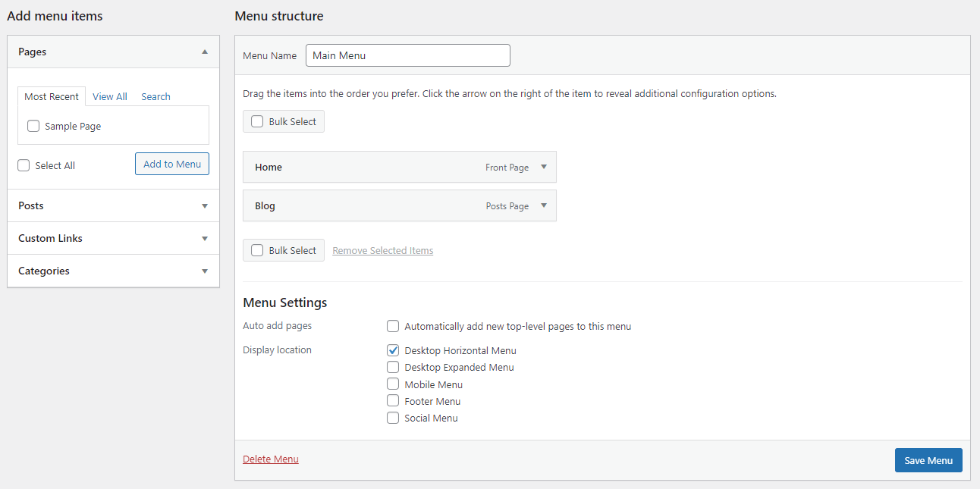Check the Social Menu location

[x=393, y=418]
